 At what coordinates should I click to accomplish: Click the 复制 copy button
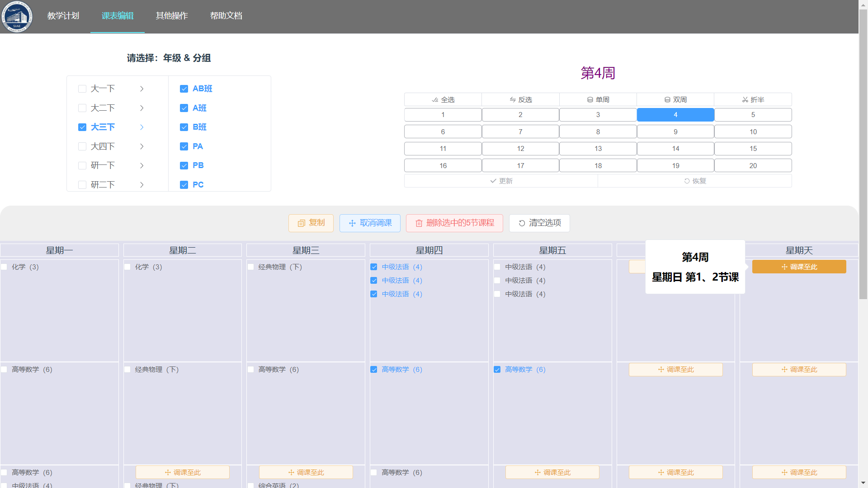(311, 223)
